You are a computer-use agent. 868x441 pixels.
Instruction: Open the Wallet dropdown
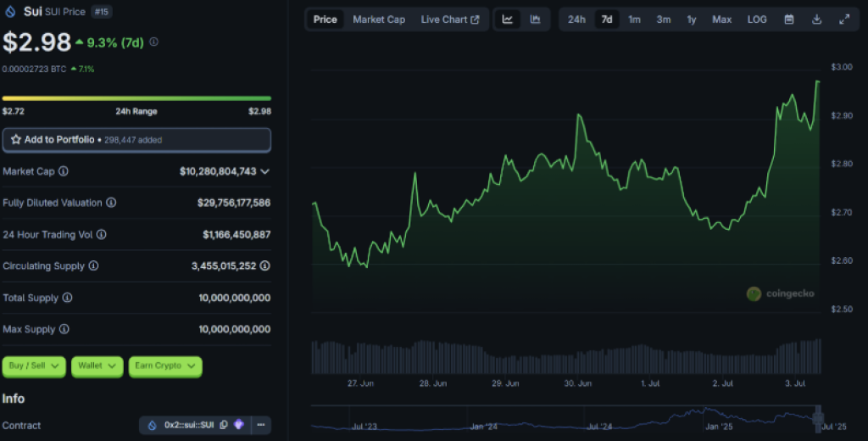[x=97, y=366]
